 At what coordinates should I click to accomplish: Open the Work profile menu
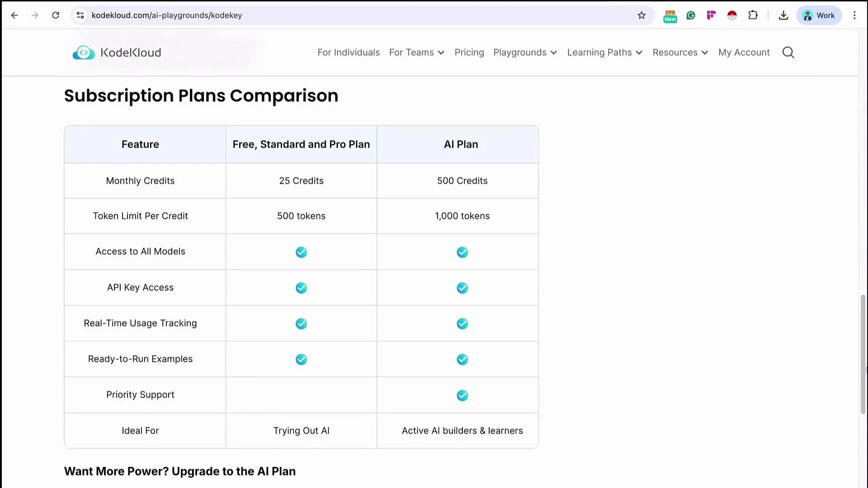[819, 15]
